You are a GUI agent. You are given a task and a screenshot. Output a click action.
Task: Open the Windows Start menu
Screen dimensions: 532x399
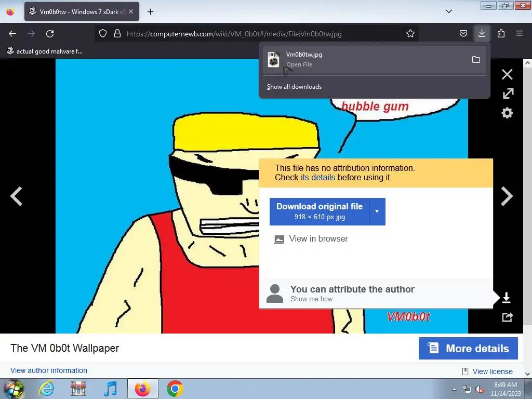pos(13,389)
